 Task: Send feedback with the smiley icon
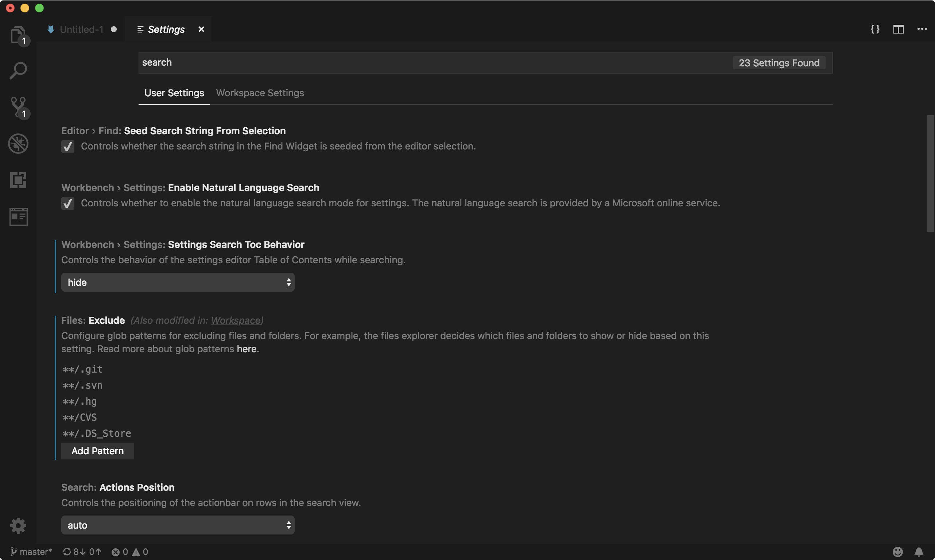click(x=898, y=552)
